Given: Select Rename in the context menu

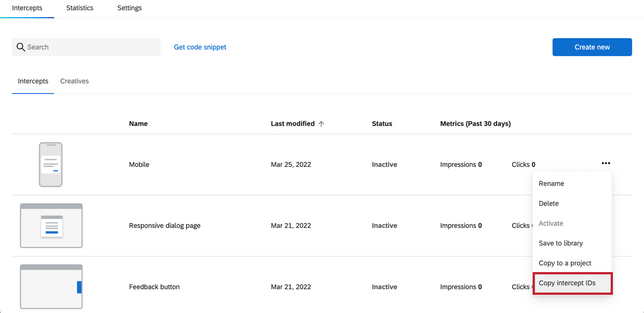Looking at the screenshot, I should (552, 183).
